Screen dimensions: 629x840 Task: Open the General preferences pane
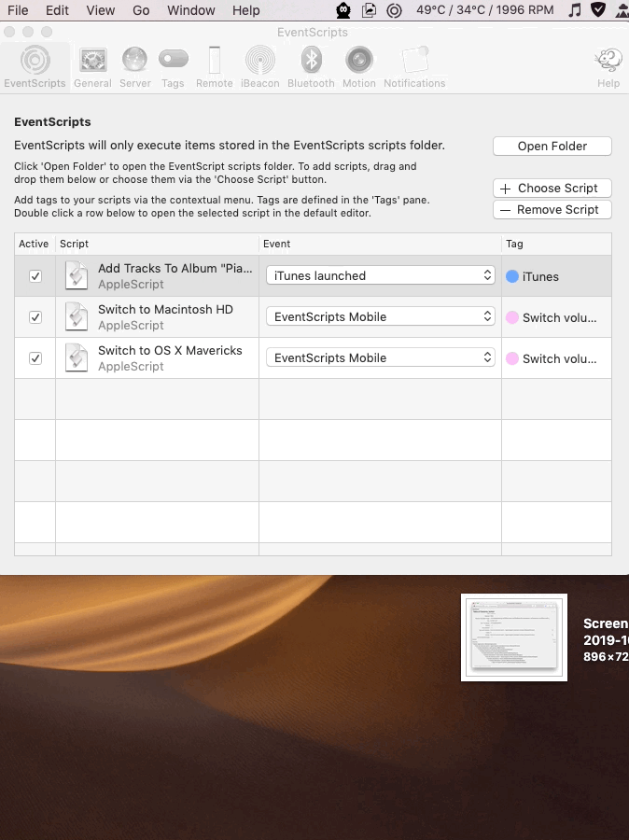(x=92, y=67)
